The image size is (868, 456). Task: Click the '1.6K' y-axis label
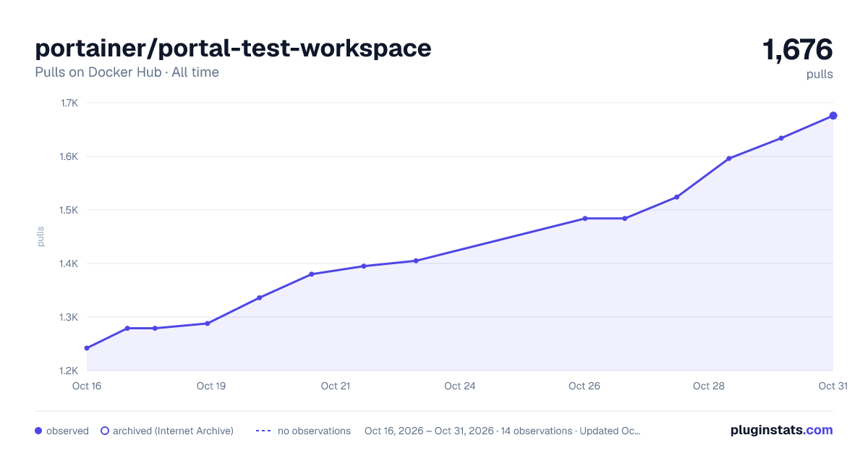click(69, 156)
